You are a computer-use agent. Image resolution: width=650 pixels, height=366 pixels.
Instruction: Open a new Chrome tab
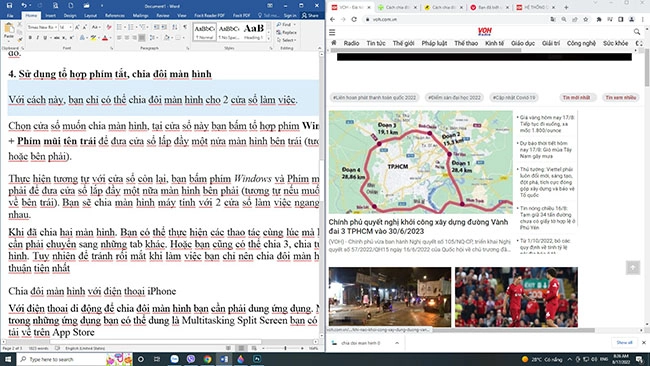click(x=566, y=7)
